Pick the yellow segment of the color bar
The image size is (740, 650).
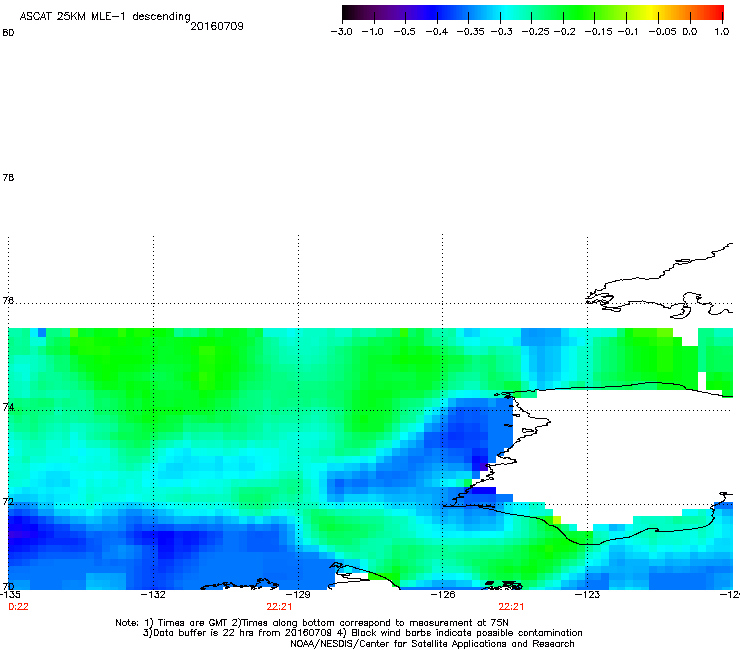coord(651,12)
